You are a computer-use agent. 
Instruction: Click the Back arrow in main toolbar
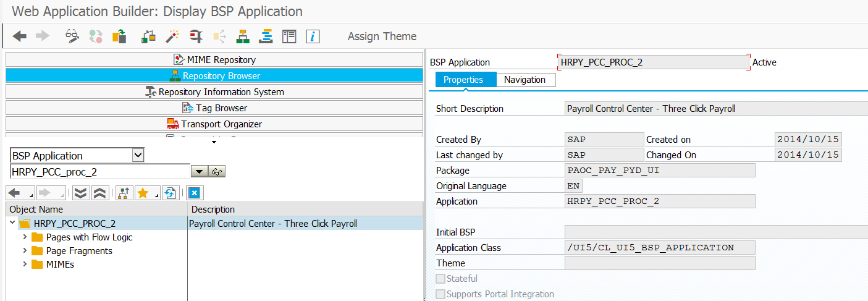tap(20, 36)
